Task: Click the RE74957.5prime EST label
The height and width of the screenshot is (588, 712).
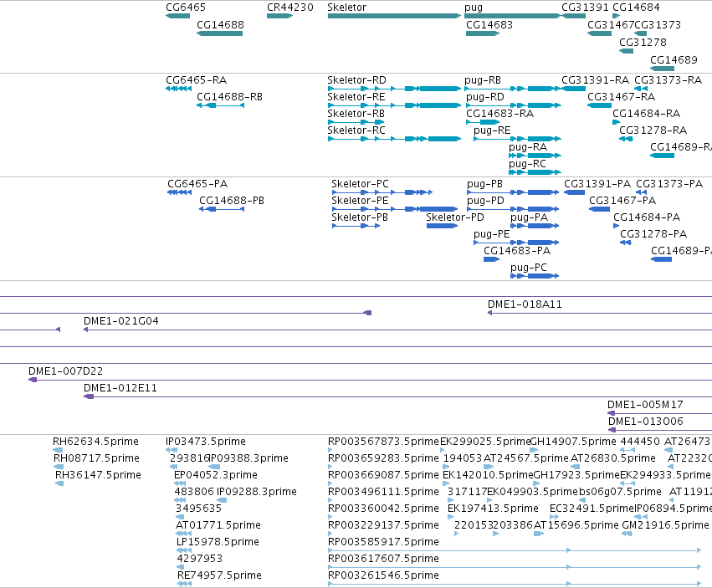Action: 219,575
